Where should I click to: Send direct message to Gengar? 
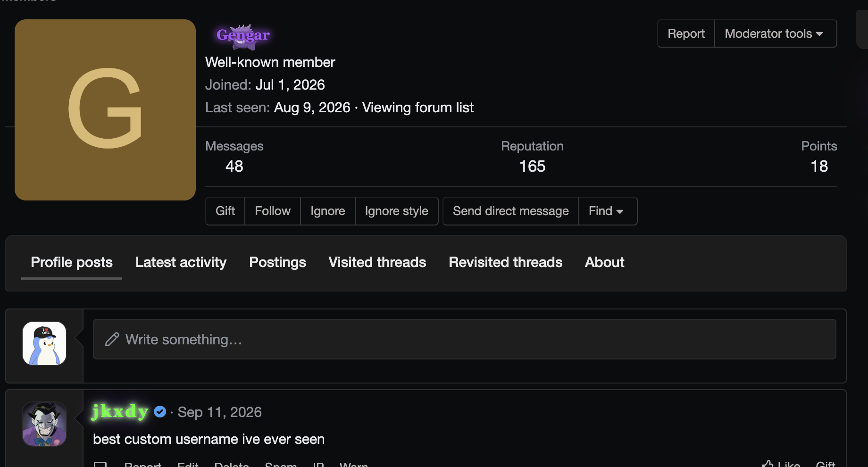(x=511, y=211)
